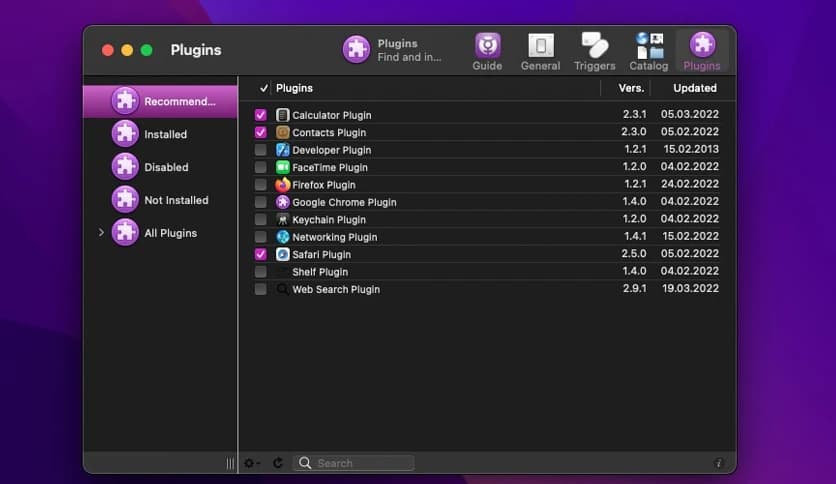The height and width of the screenshot is (484, 836).
Task: Sort by the Vers. column header
Action: click(631, 88)
